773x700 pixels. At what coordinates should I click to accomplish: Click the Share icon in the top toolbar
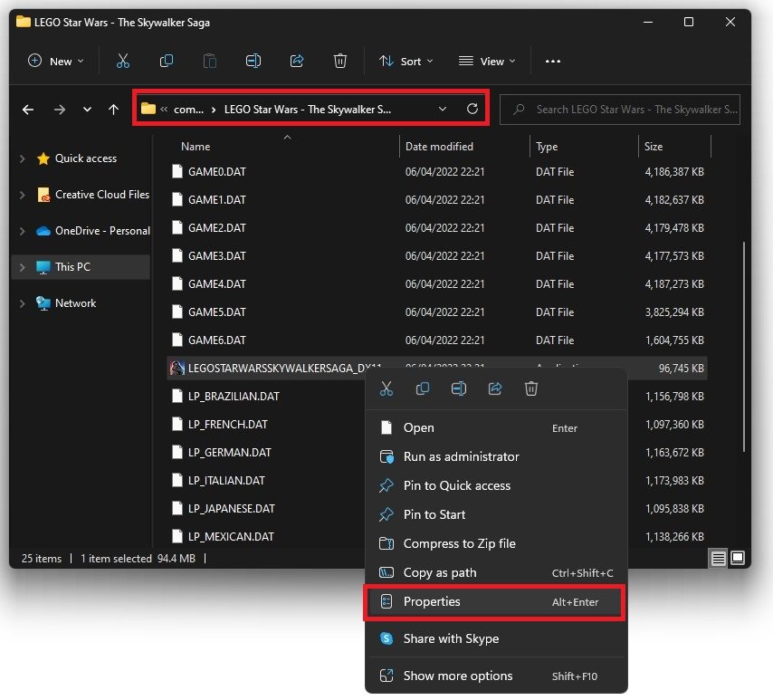tap(297, 61)
